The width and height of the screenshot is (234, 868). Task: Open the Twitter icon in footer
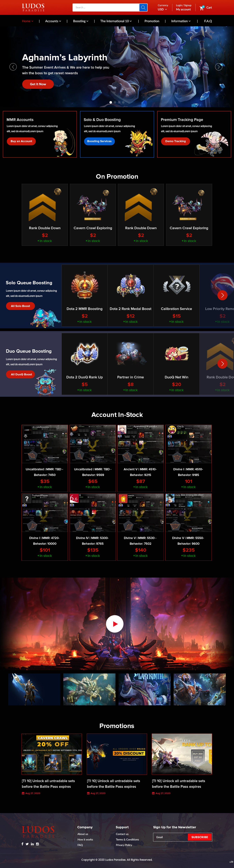point(27,844)
